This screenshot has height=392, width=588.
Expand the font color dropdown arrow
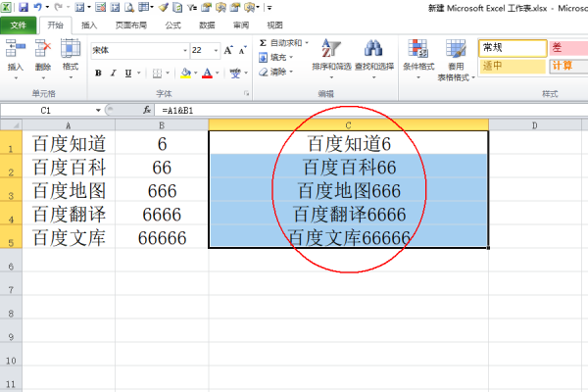click(218, 73)
